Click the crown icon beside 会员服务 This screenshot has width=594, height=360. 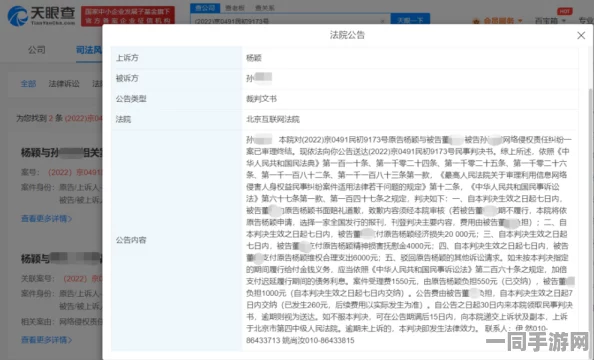(x=476, y=21)
